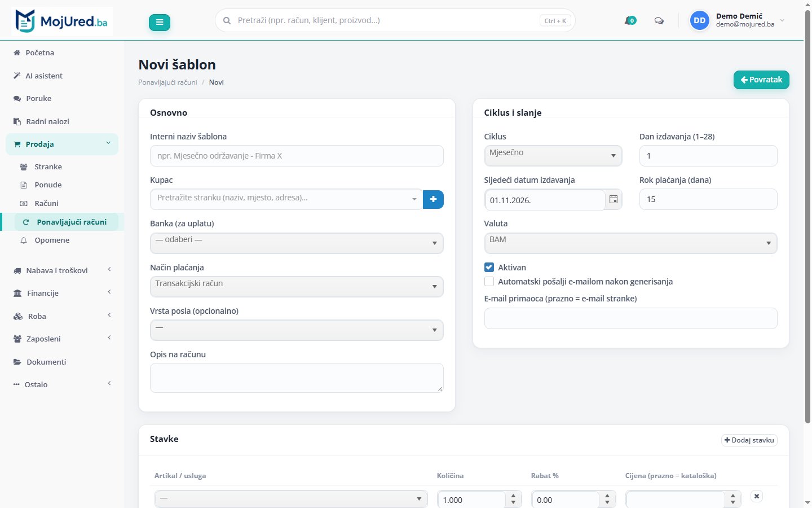Image resolution: width=812 pixels, height=508 pixels.
Task: Click the search magnifier icon
Action: coord(227,21)
